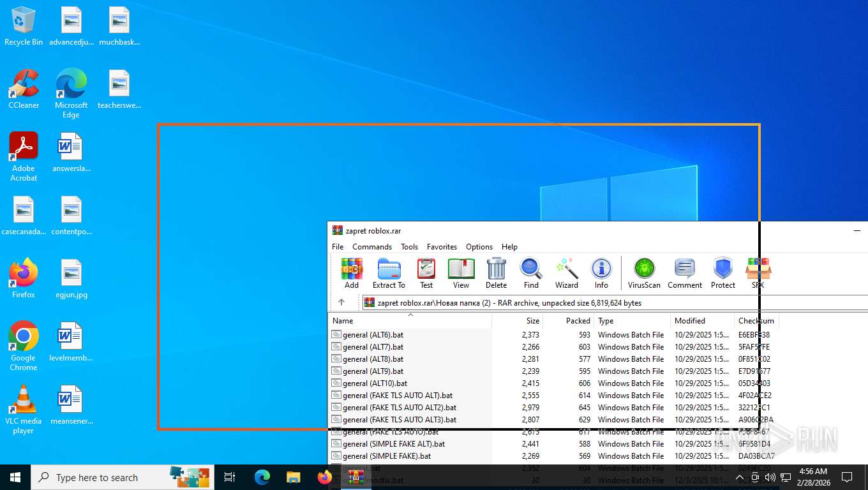Select the VLC media player shortcut
Screen dimensions: 868x490
point(24,410)
